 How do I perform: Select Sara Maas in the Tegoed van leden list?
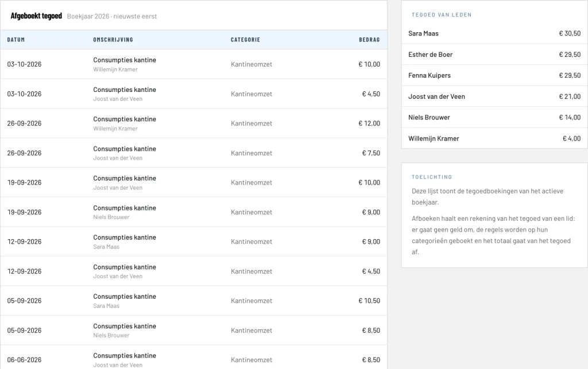423,33
